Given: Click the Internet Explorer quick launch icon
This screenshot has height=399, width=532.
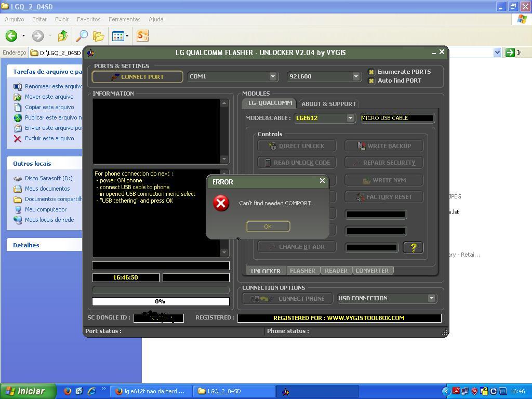Looking at the screenshot, I should point(91,391).
